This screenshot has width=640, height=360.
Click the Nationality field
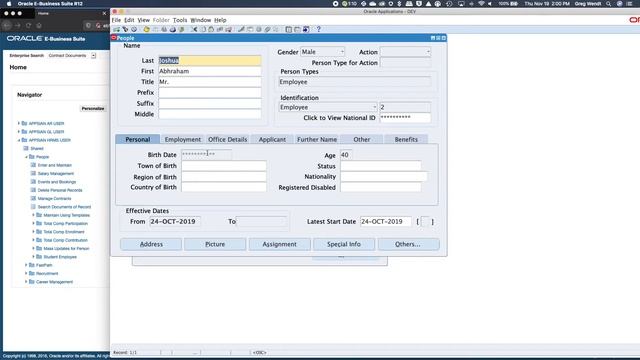coord(384,176)
